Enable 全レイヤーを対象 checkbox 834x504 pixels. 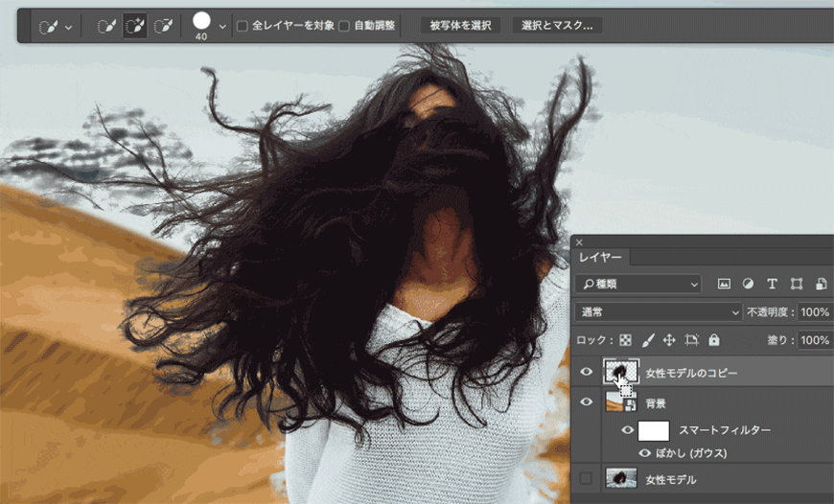[243, 26]
